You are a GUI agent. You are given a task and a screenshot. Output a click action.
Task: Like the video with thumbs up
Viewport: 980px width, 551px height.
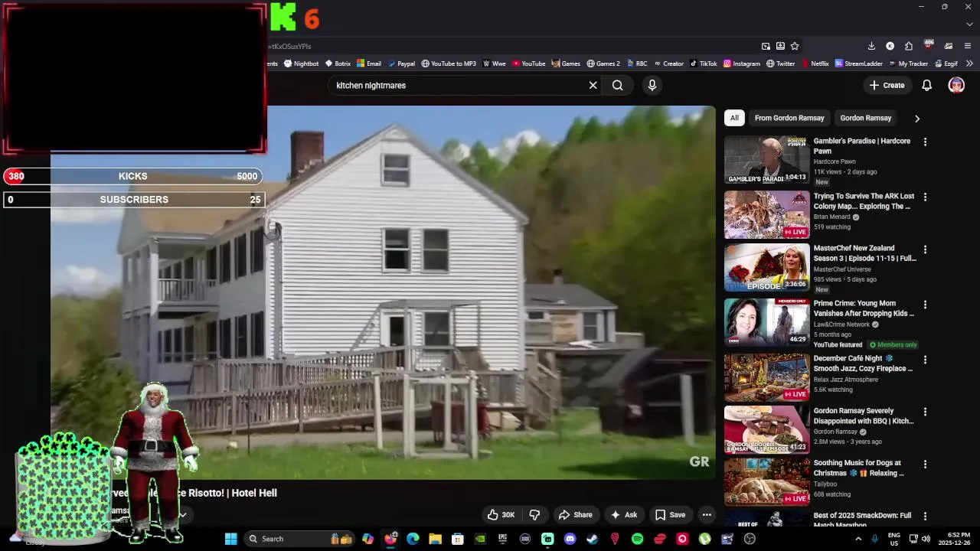click(501, 515)
